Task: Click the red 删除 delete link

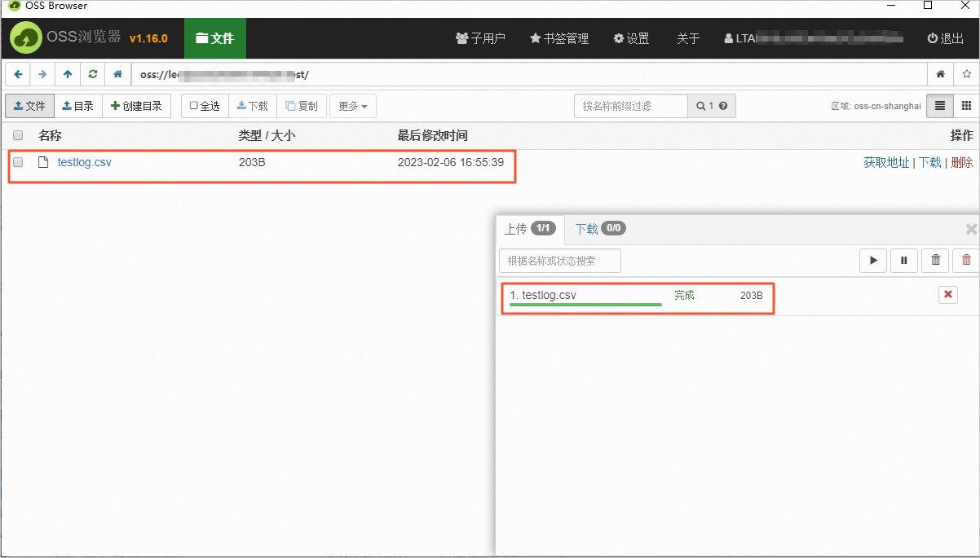Action: [962, 162]
